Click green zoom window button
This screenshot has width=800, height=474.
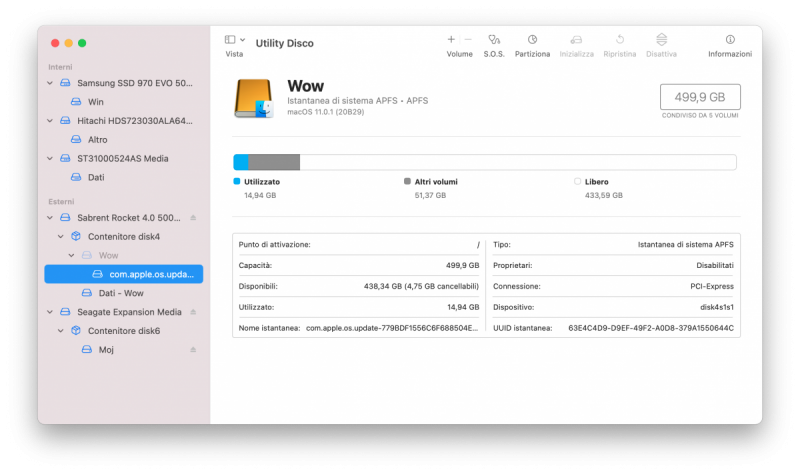click(x=82, y=43)
